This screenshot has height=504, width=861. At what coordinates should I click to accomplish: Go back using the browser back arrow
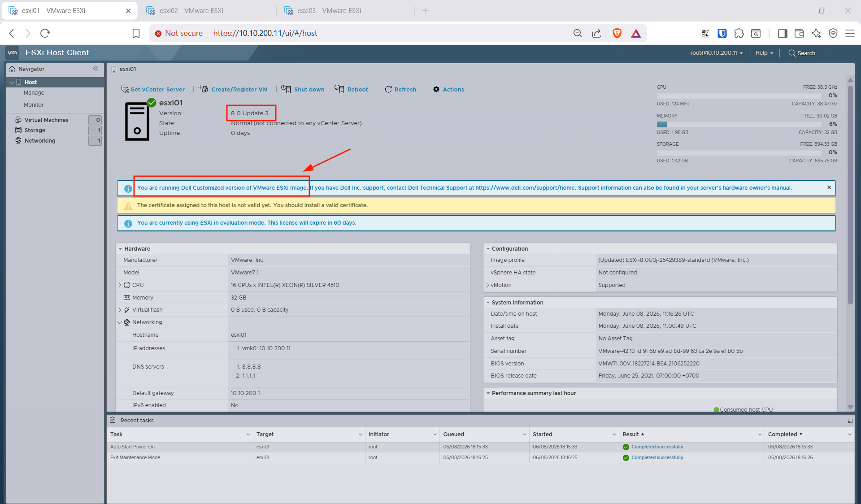click(x=12, y=33)
